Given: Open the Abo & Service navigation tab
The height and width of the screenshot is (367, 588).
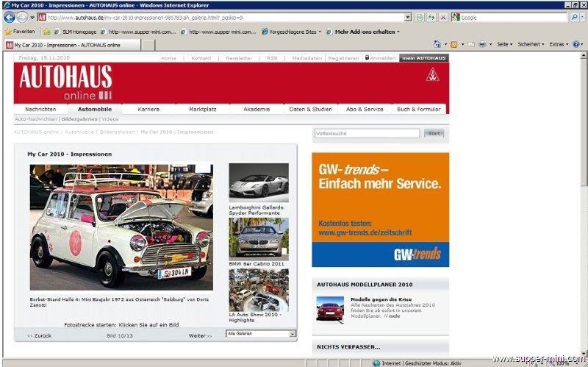Looking at the screenshot, I should click(x=365, y=109).
